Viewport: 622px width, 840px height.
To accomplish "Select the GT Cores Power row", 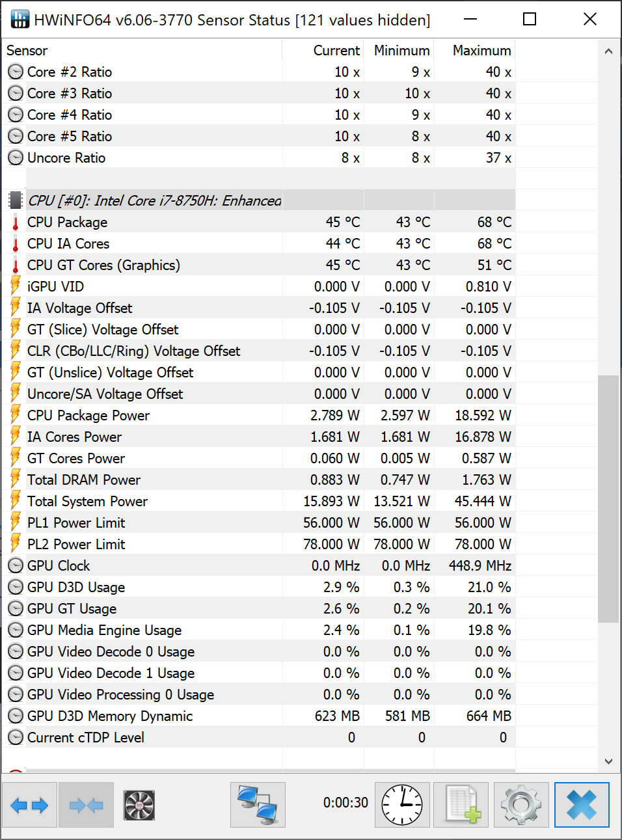I will coord(259,458).
